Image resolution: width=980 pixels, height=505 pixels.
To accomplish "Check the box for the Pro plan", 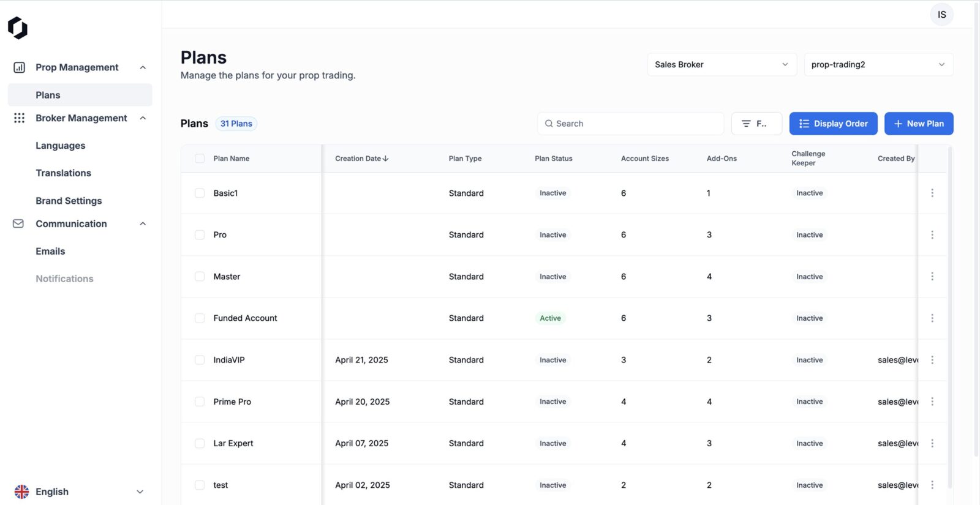I will (x=200, y=235).
